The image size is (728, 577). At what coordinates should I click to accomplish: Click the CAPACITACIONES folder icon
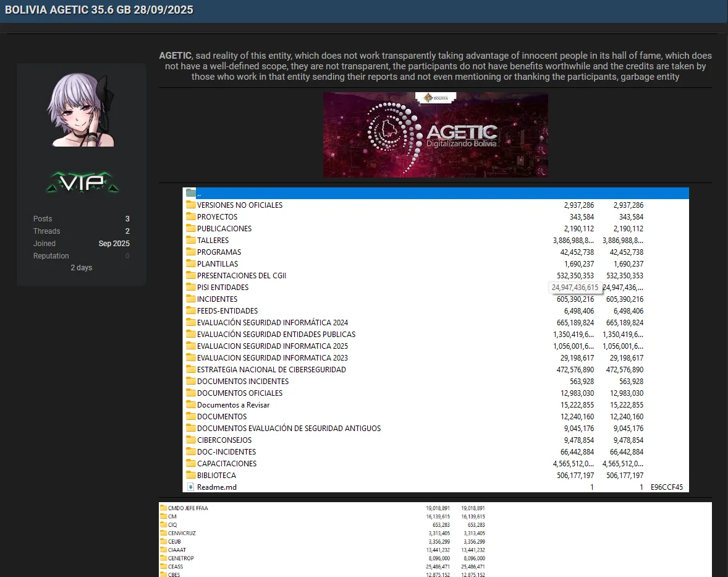(x=190, y=463)
